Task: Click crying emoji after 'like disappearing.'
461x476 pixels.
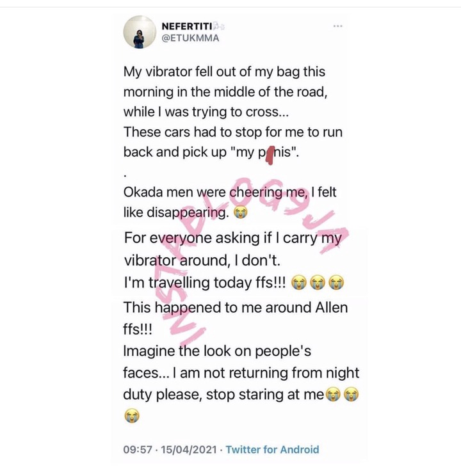Action: (240, 212)
